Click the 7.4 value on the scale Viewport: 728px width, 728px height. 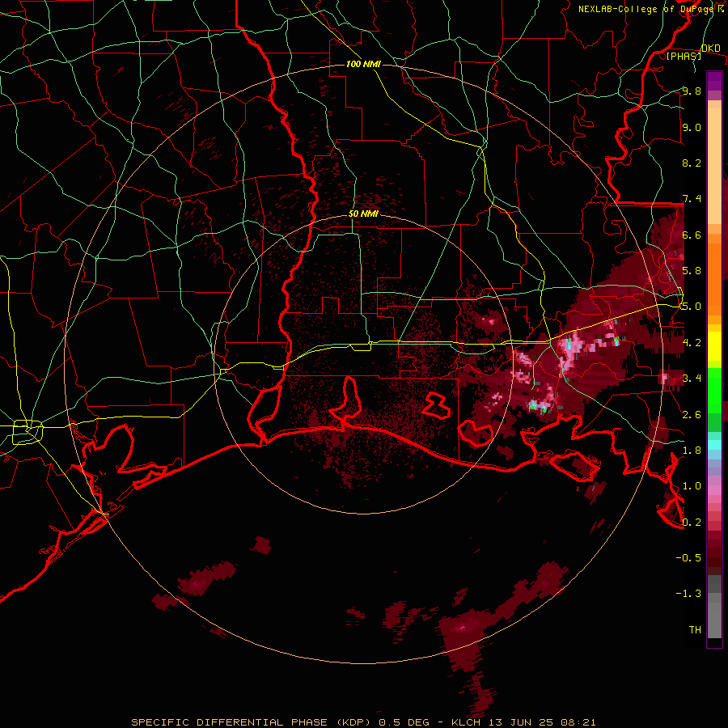tap(692, 199)
